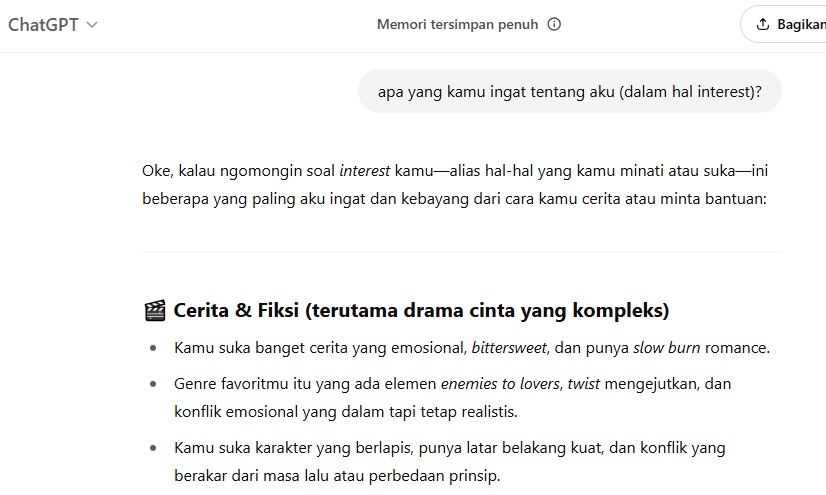Click the bullet about karakter yang berlapis

pyautogui.click(x=450, y=462)
